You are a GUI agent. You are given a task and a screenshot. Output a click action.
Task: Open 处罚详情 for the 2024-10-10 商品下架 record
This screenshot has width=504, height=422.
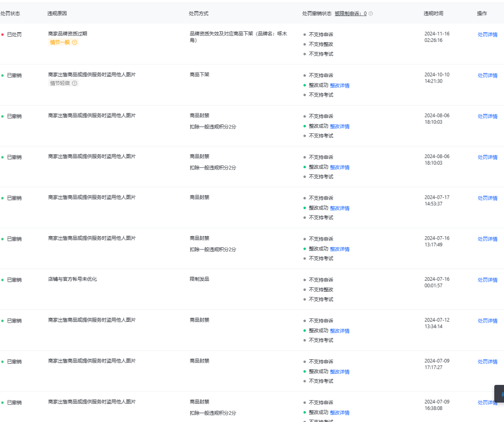(487, 75)
